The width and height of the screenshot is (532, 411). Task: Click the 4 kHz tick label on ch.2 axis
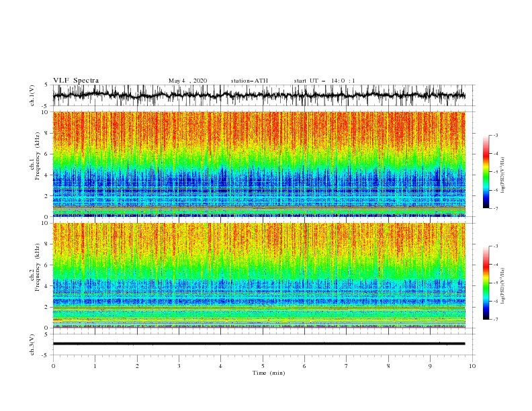[x=47, y=286]
